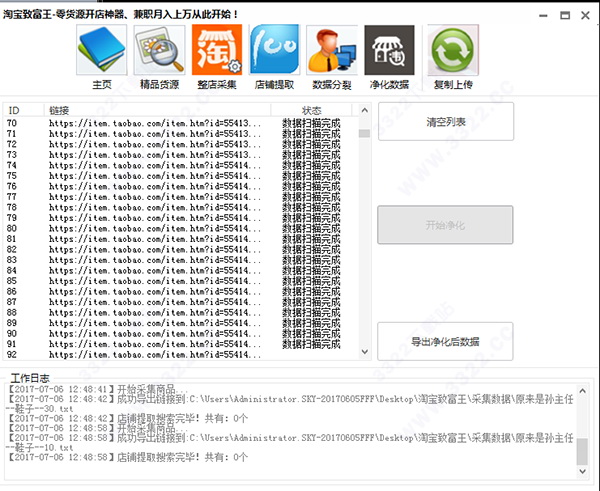The image size is (600, 491).
Task: Select row with ID 85
Action: pyautogui.click(x=181, y=281)
